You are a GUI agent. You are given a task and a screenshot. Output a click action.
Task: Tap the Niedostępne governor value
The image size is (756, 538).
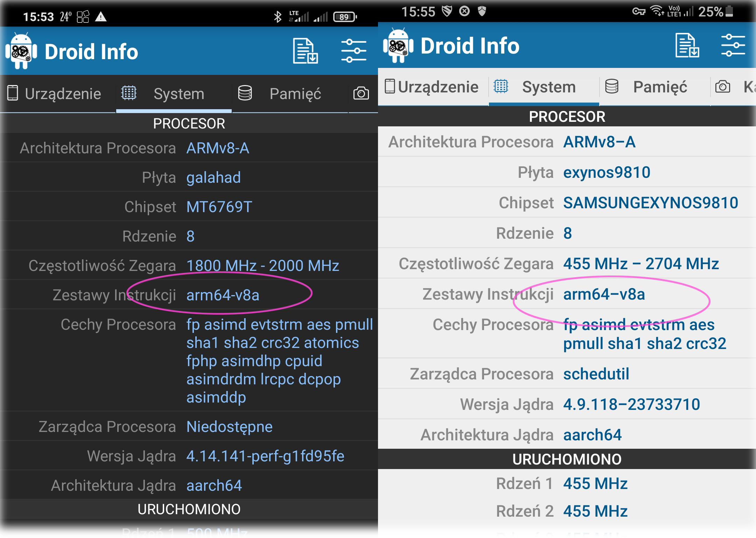[x=229, y=427]
